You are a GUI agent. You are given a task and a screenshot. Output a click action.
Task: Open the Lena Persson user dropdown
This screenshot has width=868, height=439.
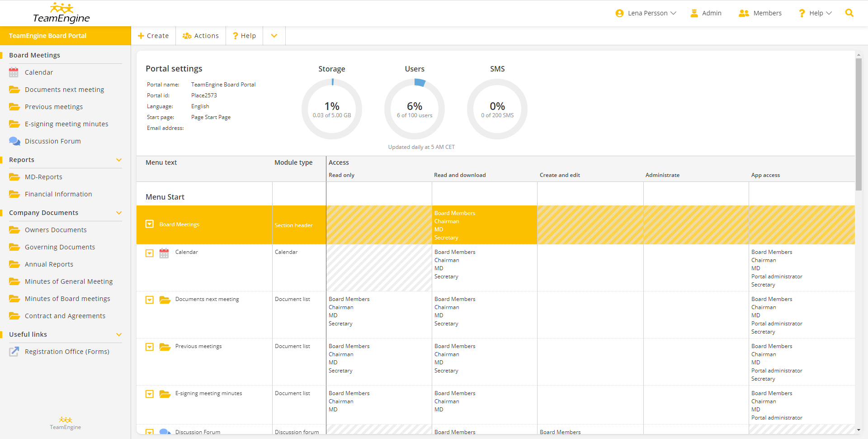[646, 13]
